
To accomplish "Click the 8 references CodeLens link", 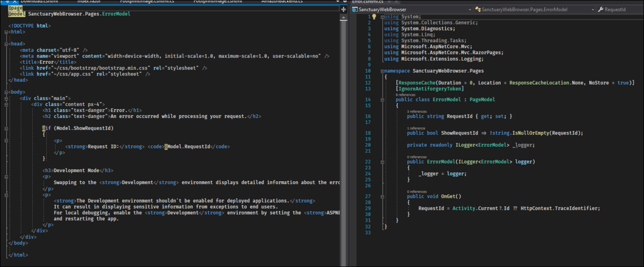I will 406,94.
